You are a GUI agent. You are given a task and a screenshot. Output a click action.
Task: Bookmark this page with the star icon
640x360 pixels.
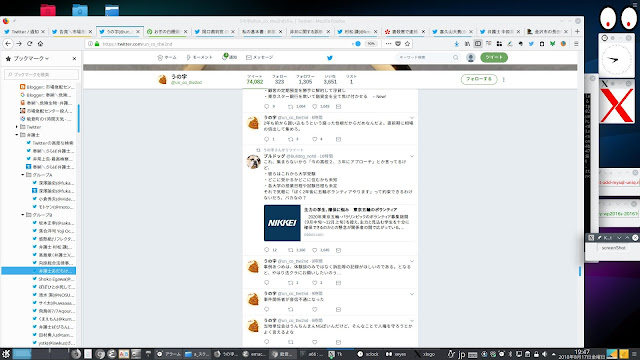407,44
